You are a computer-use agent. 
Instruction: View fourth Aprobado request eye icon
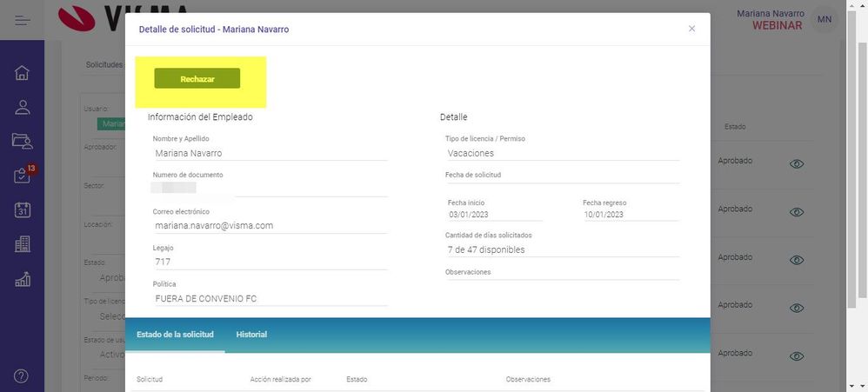797,308
